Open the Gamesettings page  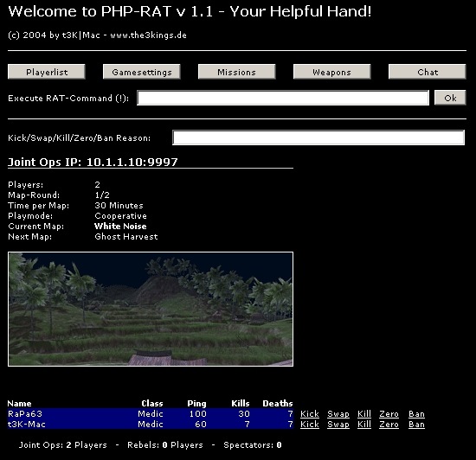pos(142,72)
